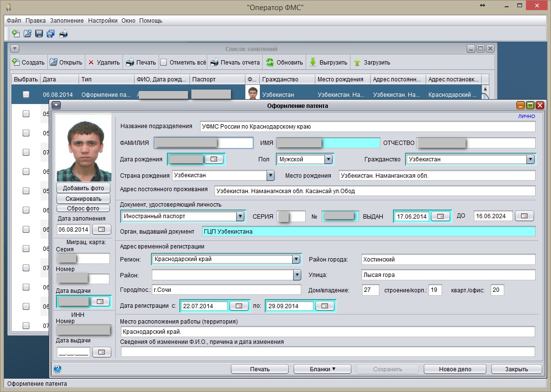The image size is (551, 392).
Task: Expand the Гражданство dropdown
Action: coord(530,159)
